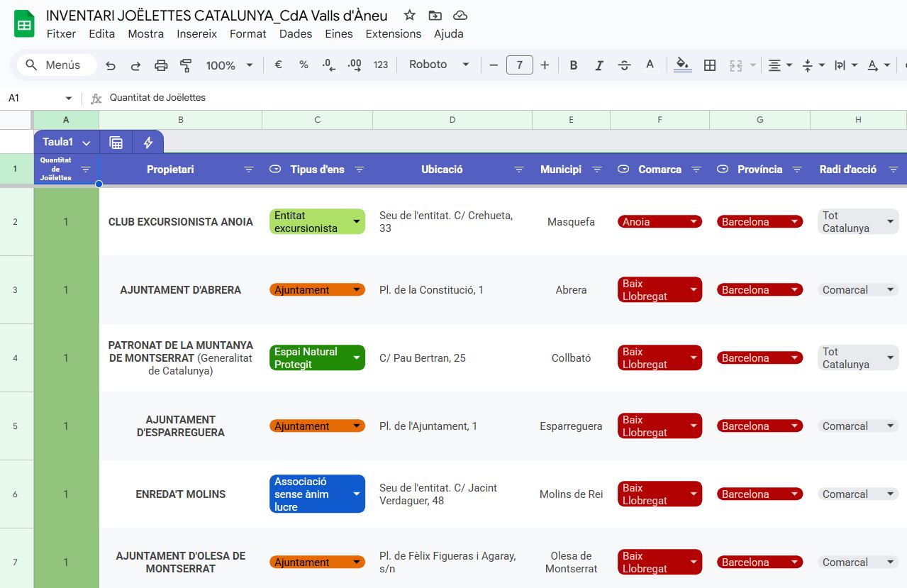
Task: Click the A1 cell name box
Action: point(32,98)
